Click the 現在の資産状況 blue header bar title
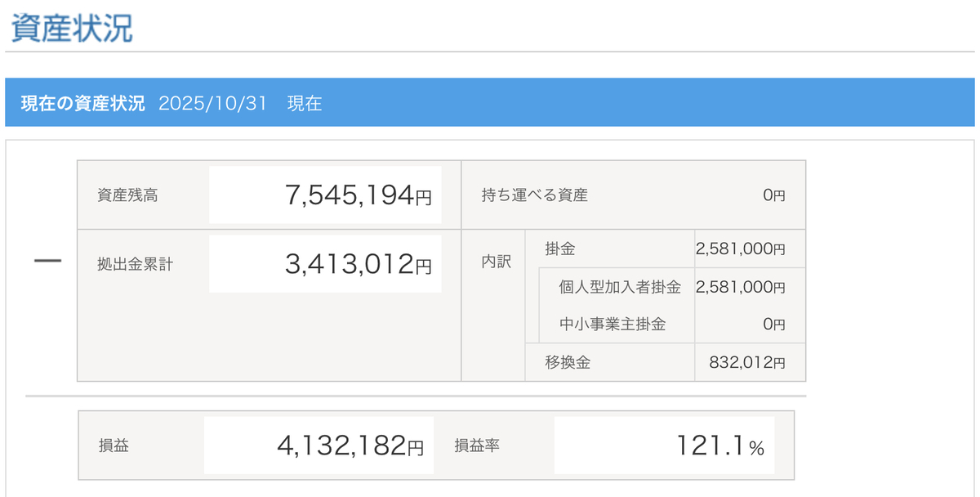980x497 pixels. tap(82, 104)
